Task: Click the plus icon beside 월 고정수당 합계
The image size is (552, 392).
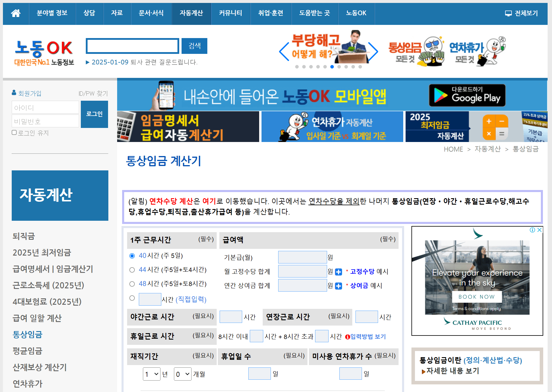Action: coord(338,272)
